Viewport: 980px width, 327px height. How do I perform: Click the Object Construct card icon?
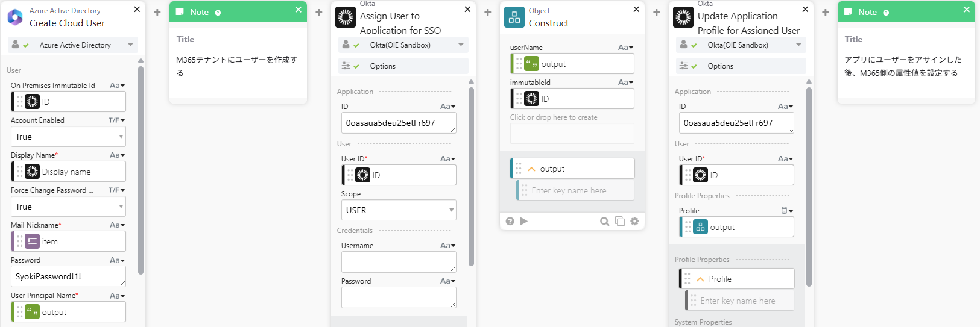click(x=514, y=17)
